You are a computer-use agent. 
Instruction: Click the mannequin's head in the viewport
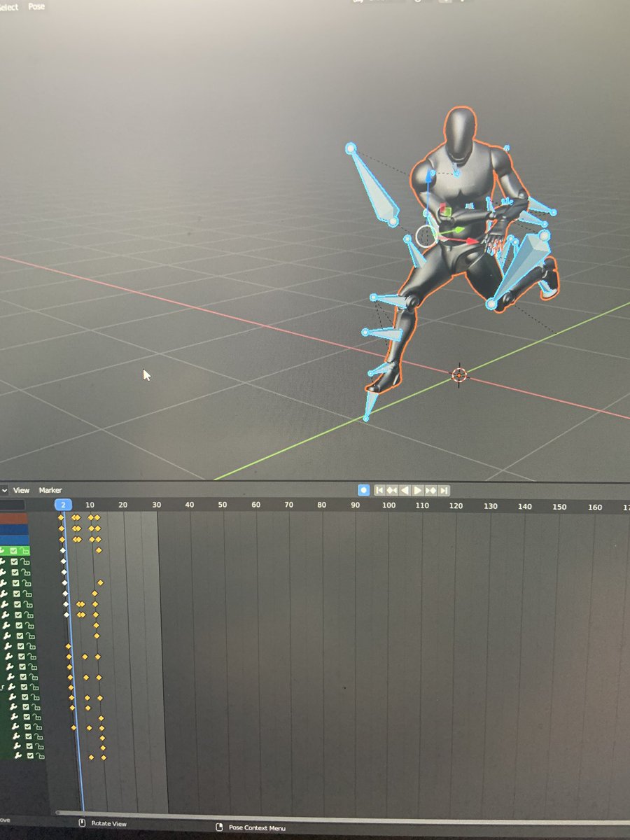[461, 133]
